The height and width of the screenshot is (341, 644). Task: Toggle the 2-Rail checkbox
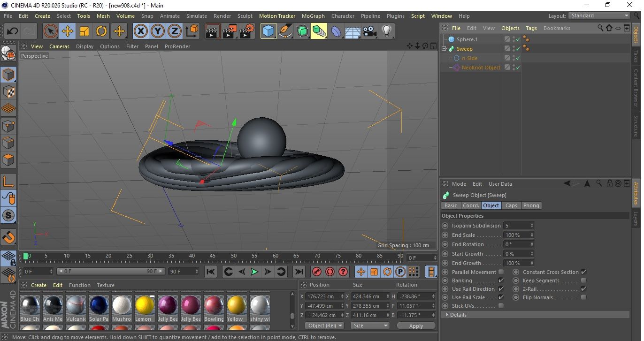(x=583, y=289)
